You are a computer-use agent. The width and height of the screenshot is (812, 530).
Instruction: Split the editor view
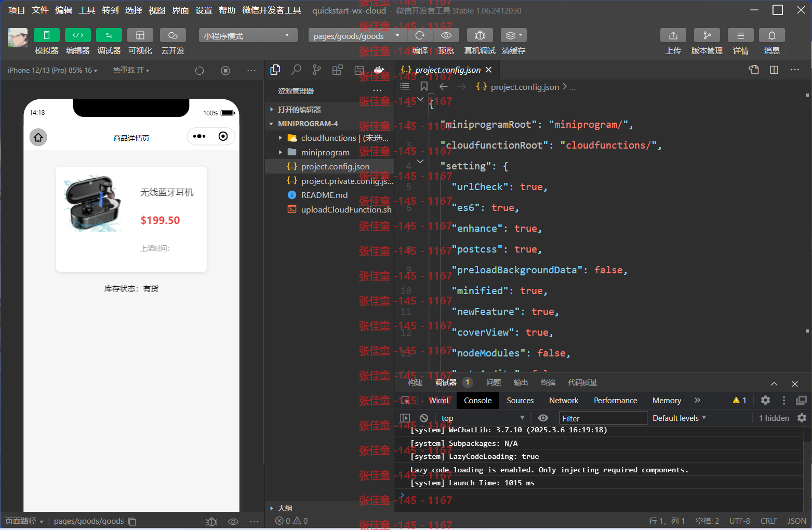click(x=774, y=70)
